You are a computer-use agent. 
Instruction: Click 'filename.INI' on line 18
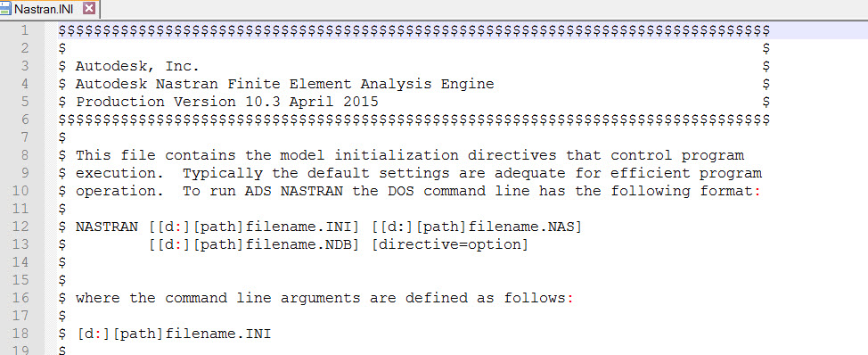tap(218, 334)
